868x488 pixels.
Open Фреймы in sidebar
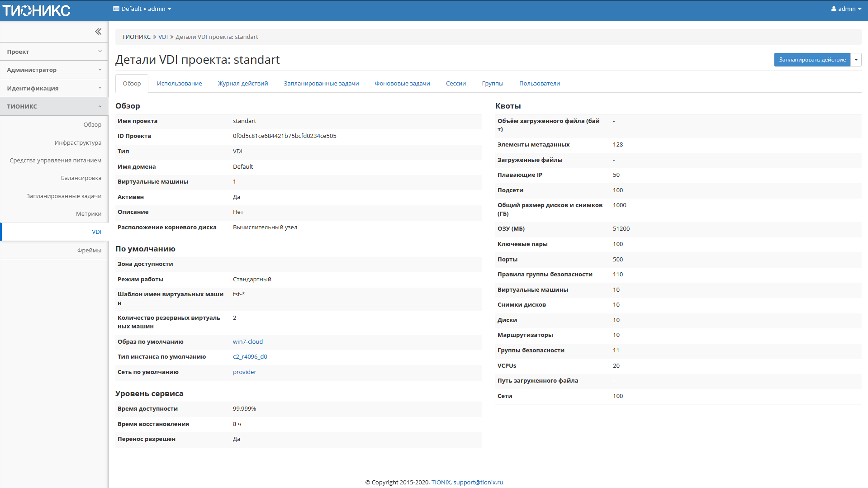[89, 250]
